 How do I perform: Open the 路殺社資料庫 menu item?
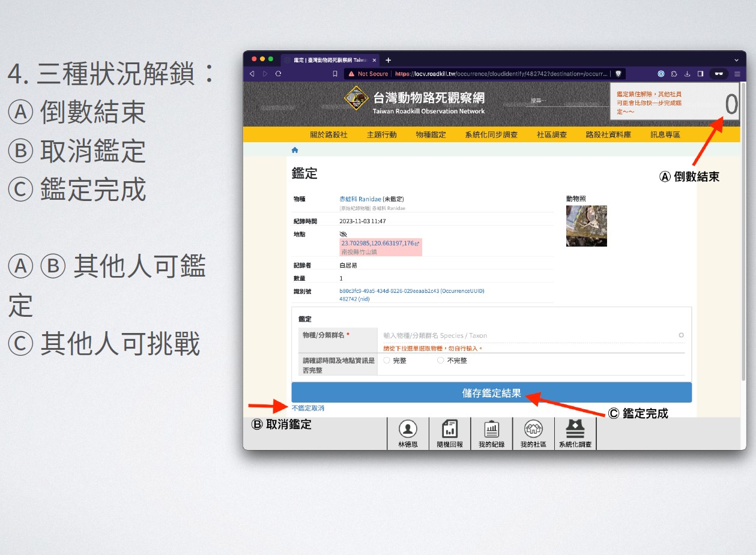pyautogui.click(x=608, y=134)
